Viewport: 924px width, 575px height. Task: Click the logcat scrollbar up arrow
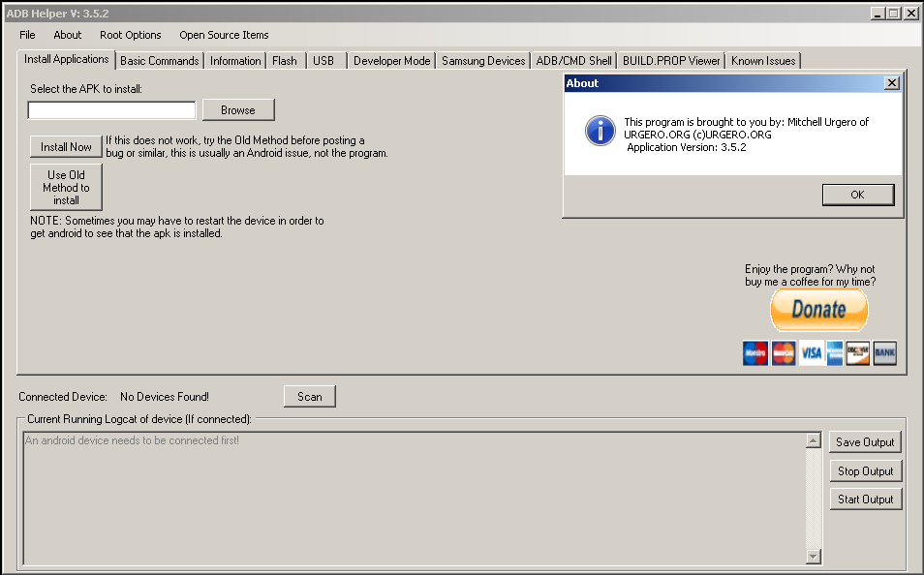point(814,440)
